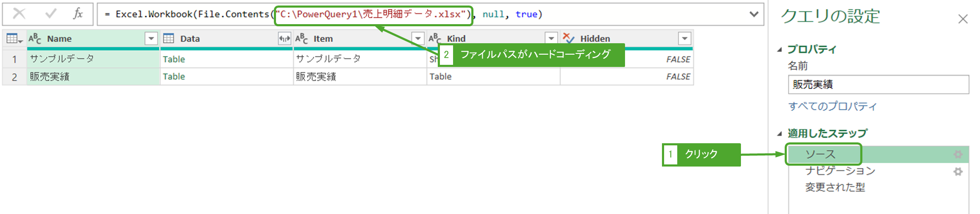Click the formula confirm checkmark icon

click(51, 14)
